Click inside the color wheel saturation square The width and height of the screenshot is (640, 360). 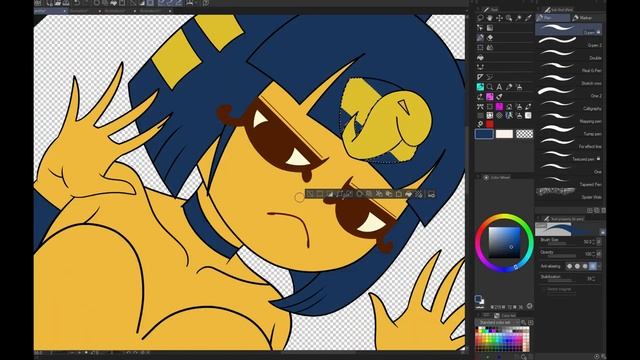[504, 242]
